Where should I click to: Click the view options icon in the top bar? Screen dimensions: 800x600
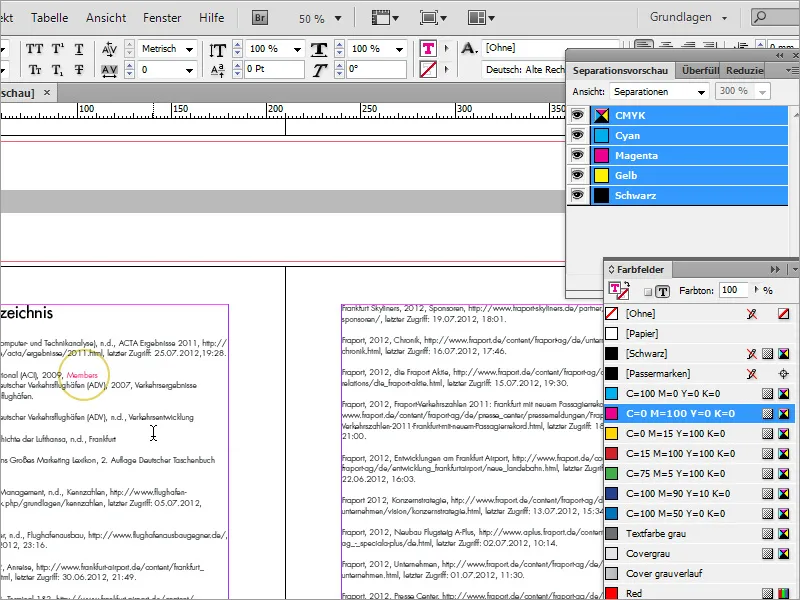pos(385,18)
